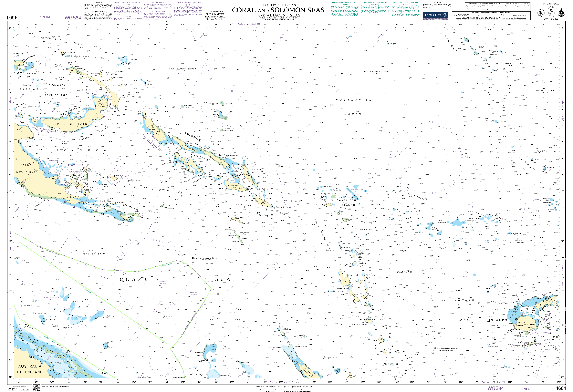Click the 'SANTA CRUZ' islands label
Screen dimensions: 573x392
347,201
